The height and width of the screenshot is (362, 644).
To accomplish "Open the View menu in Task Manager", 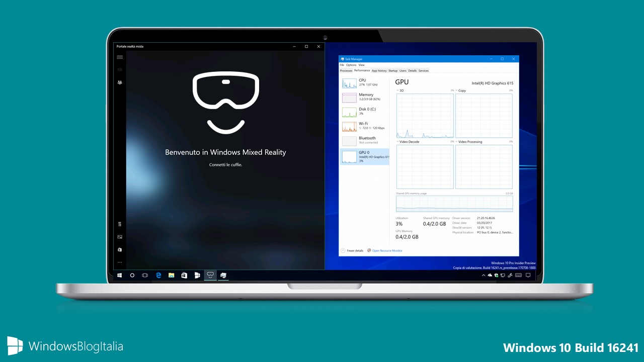I will coord(361,65).
